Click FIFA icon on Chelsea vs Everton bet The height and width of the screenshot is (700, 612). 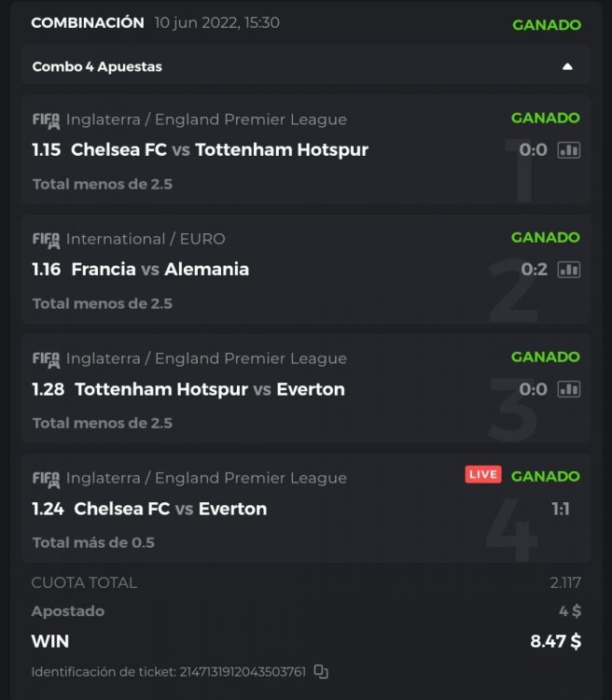point(46,479)
